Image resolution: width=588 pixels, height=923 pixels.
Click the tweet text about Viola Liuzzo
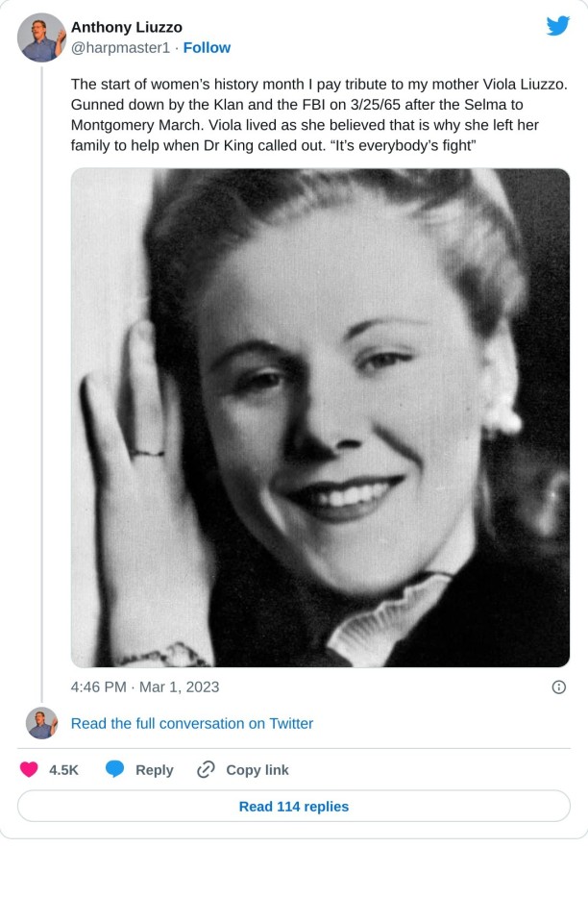tap(318, 114)
